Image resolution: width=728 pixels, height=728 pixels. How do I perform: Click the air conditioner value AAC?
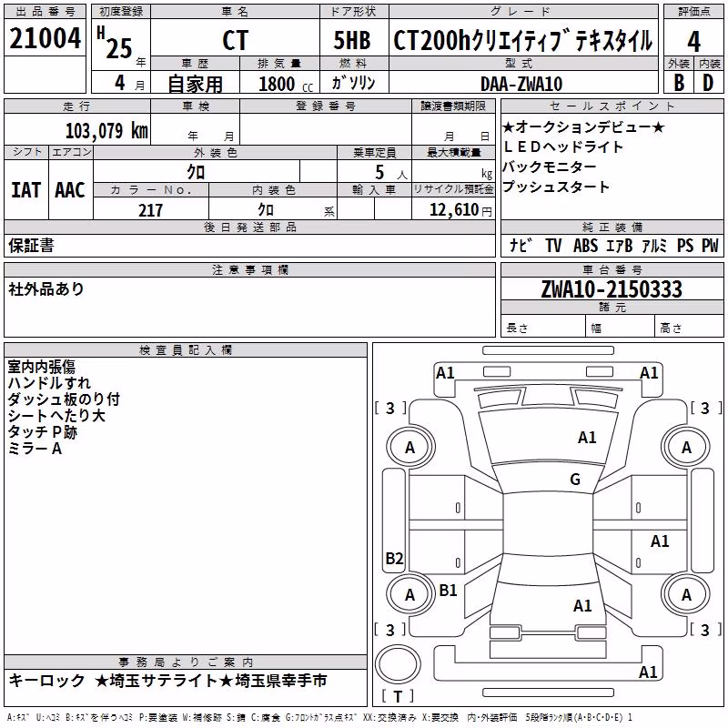70,190
